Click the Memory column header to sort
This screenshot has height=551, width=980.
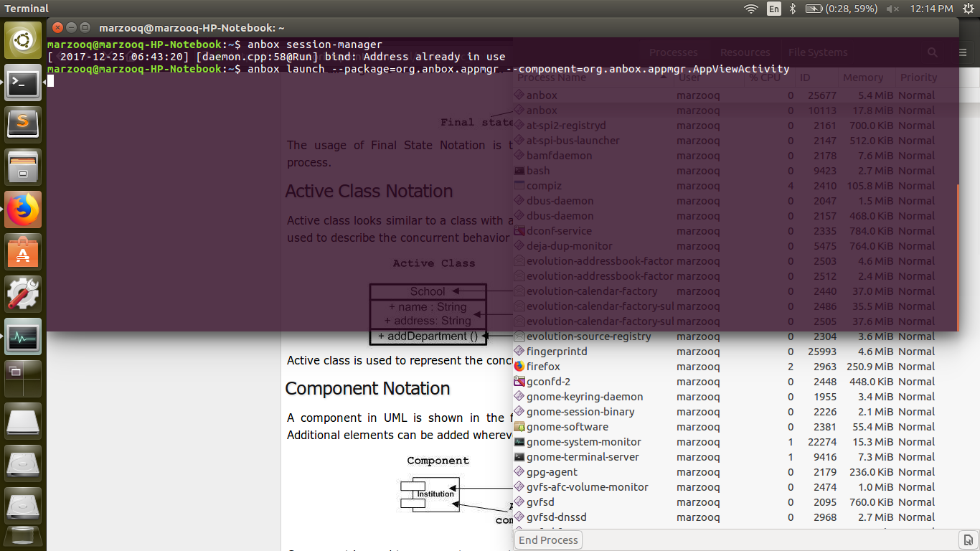(864, 77)
